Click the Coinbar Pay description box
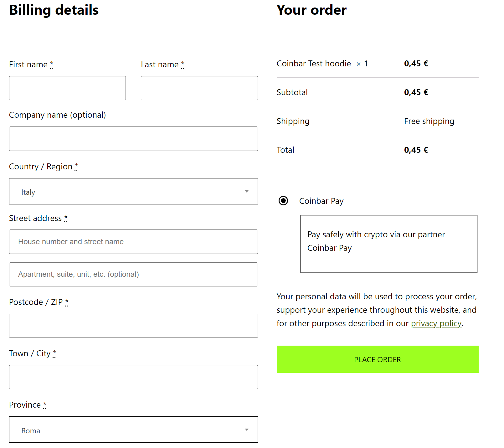 coord(388,244)
